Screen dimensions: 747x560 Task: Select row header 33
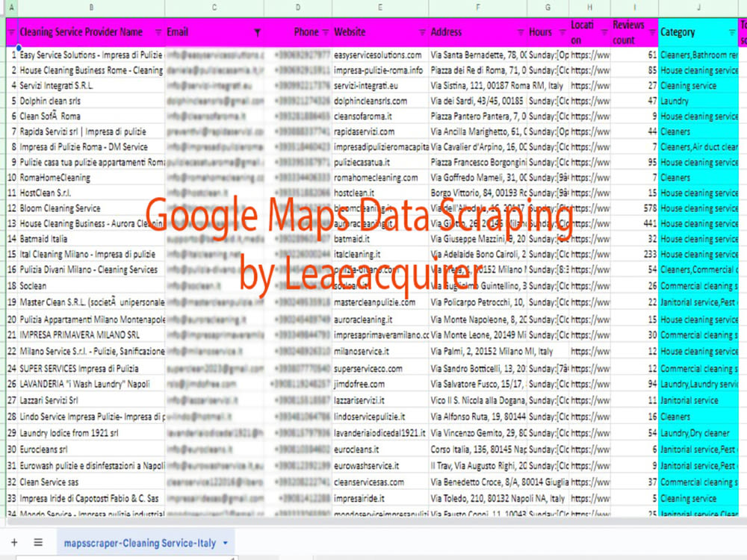coord(11,498)
